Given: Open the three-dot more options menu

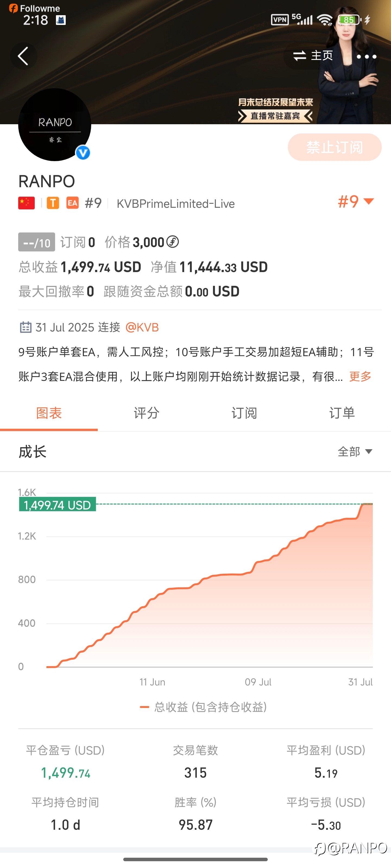Looking at the screenshot, I should click(x=366, y=57).
